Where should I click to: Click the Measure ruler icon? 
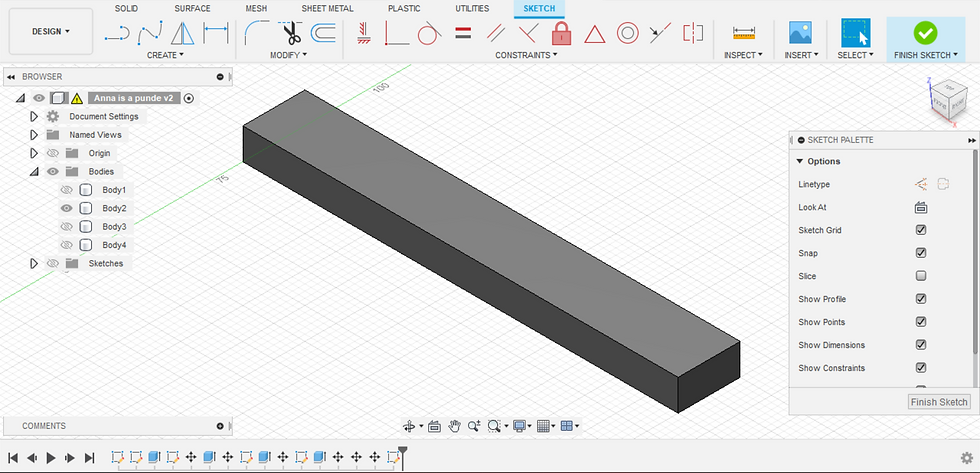[743, 33]
